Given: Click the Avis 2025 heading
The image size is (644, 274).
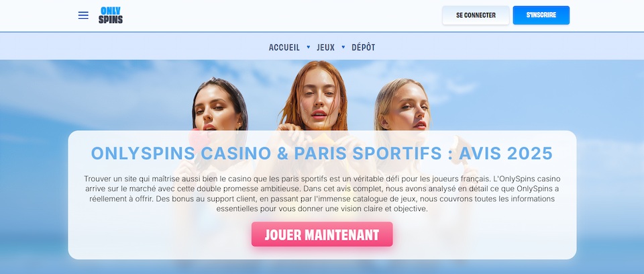Looking at the screenshot, I should 322,153.
